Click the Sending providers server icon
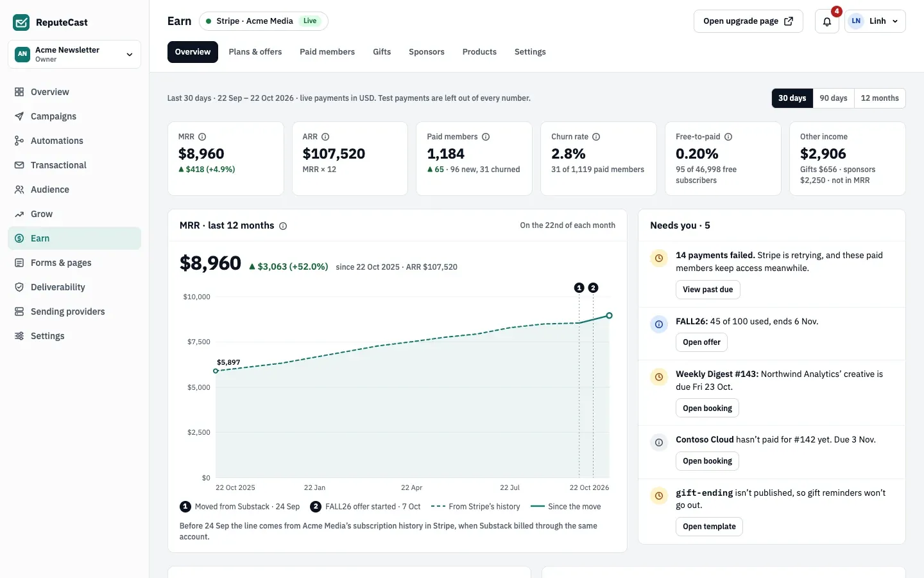Screen dimensions: 924x578 coord(19,311)
